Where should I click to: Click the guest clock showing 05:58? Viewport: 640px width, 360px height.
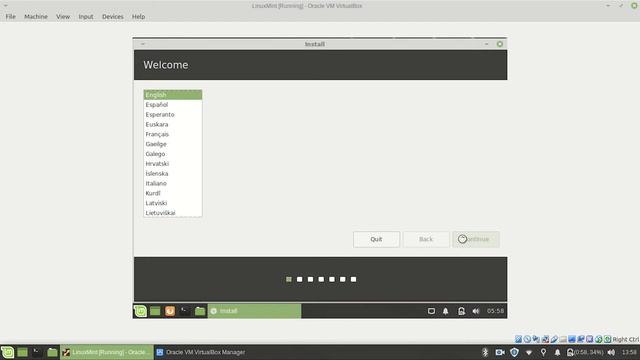click(x=495, y=311)
